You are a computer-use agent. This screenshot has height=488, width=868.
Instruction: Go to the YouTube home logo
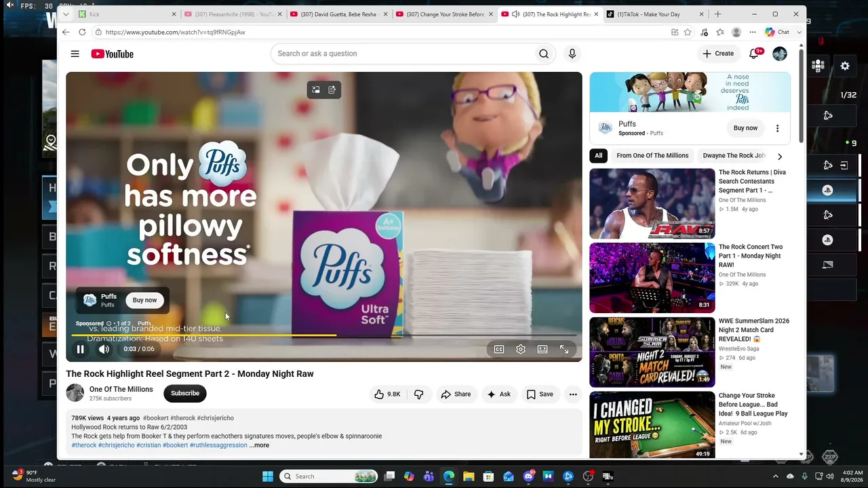click(x=113, y=54)
